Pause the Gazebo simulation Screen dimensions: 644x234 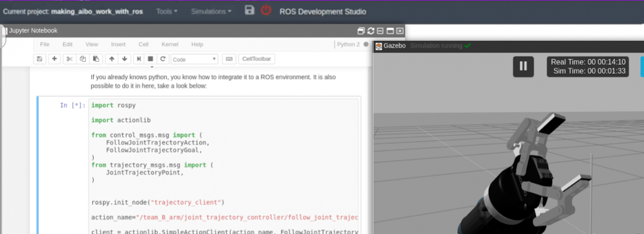523,66
